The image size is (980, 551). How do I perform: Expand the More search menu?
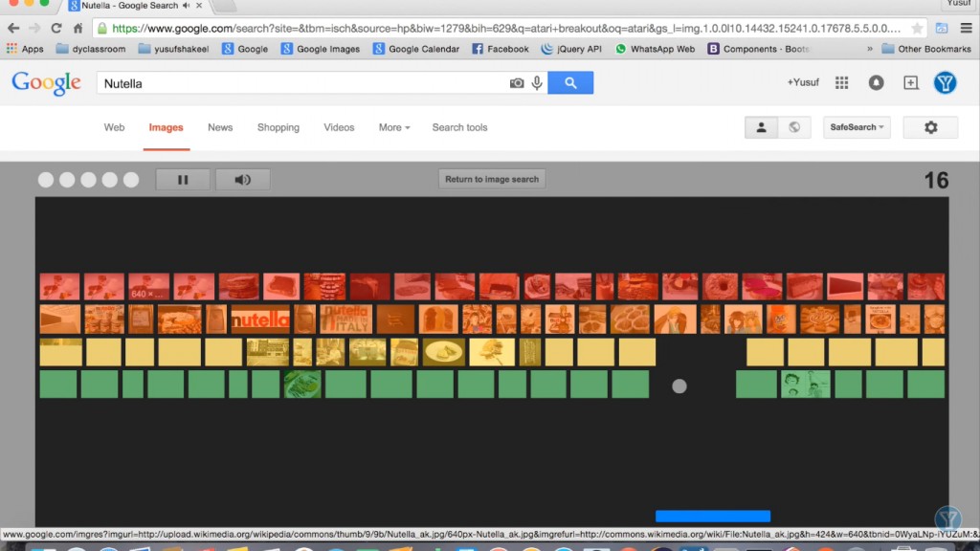click(393, 127)
